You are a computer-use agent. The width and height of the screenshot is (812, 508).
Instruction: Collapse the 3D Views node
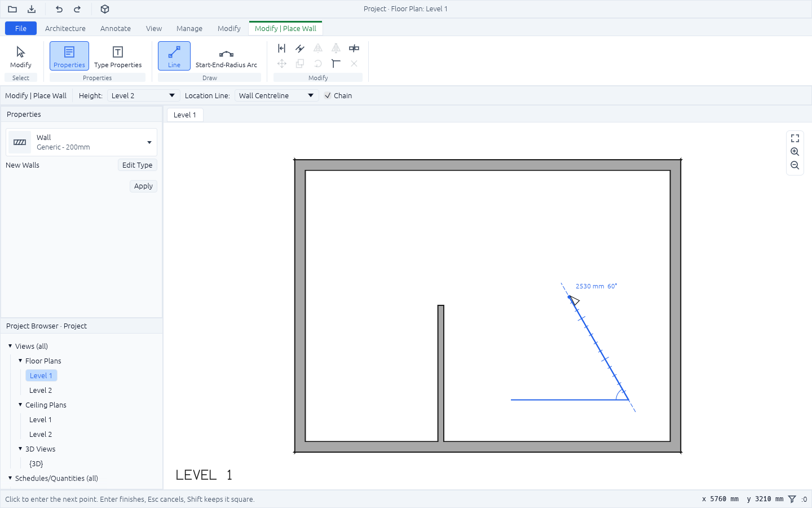click(x=20, y=449)
